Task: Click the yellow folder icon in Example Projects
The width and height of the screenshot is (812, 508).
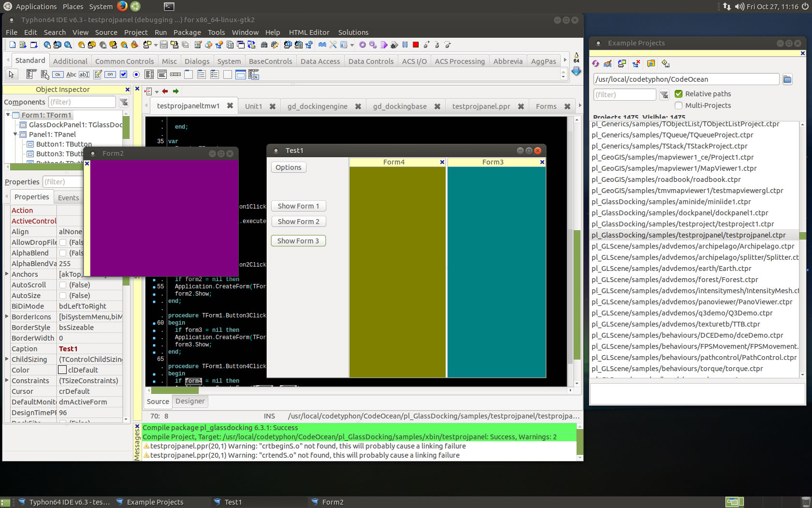Action: (x=651, y=63)
